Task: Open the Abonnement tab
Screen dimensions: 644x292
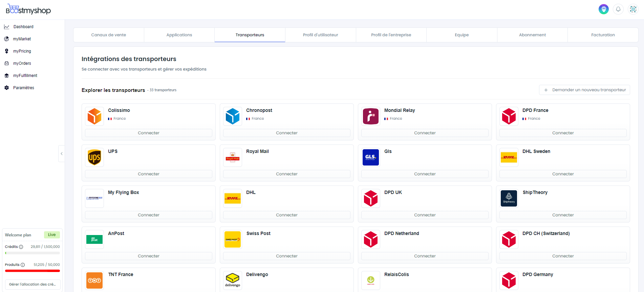Action: (533, 35)
